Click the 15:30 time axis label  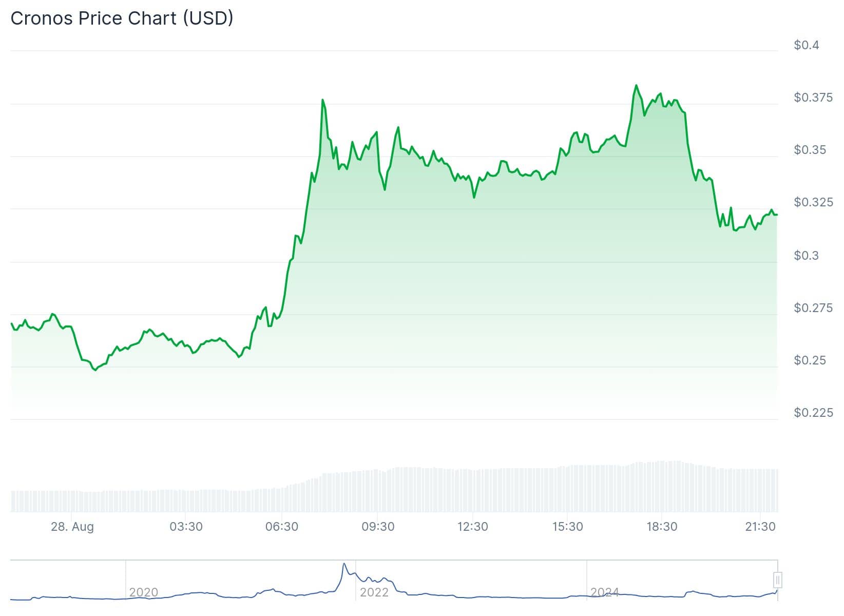(x=567, y=527)
